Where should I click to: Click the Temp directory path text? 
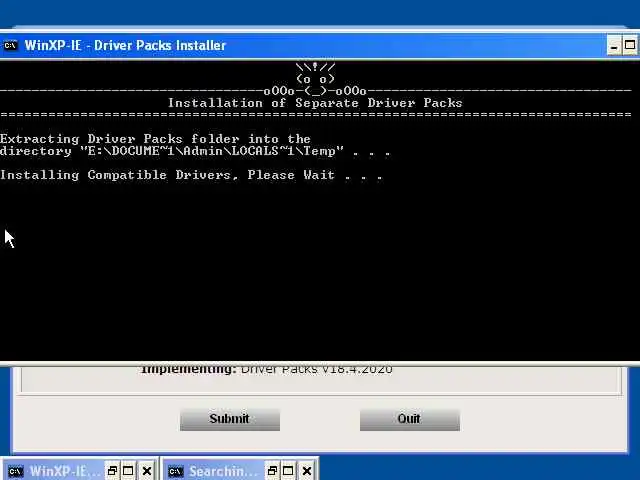[212, 151]
